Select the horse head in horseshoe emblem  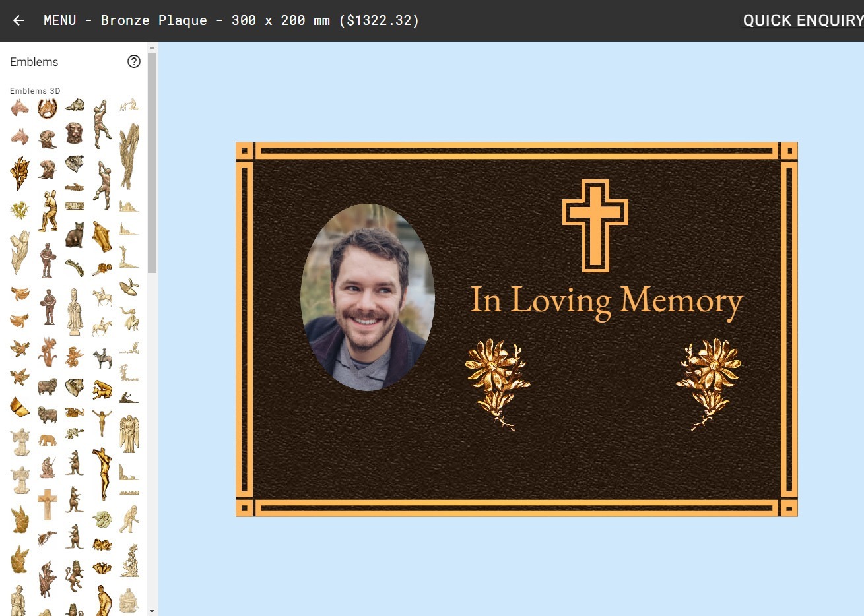click(47, 108)
